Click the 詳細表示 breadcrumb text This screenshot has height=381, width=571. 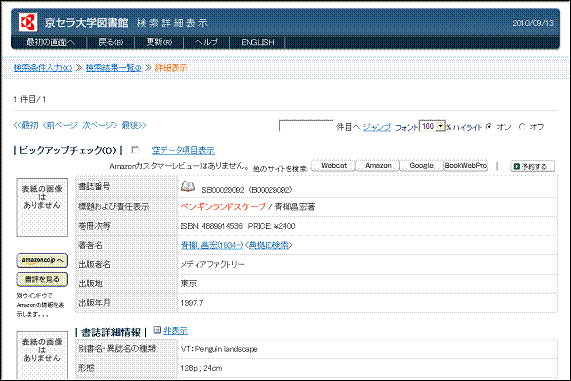click(x=171, y=68)
